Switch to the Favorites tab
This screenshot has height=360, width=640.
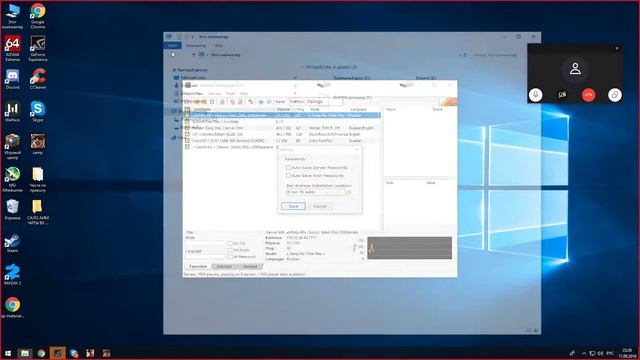pos(198,267)
